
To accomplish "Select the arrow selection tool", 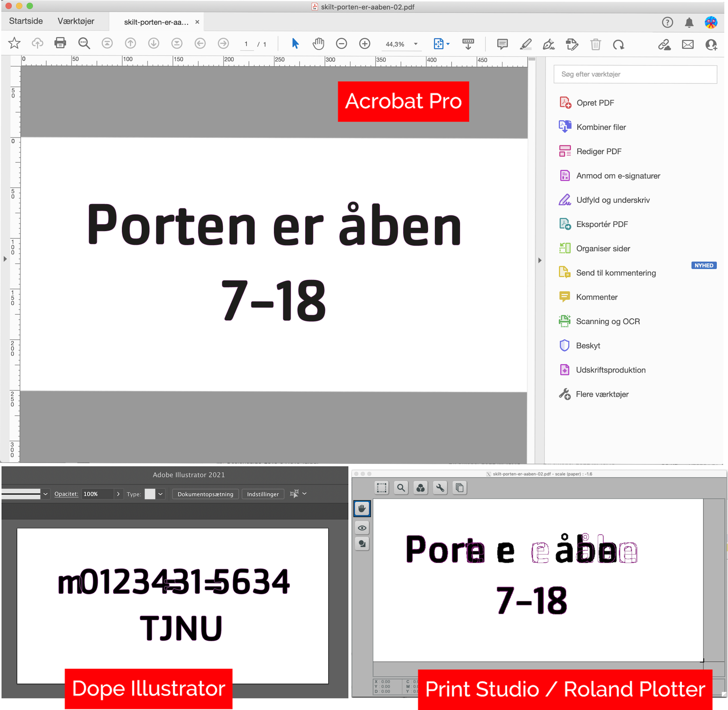I will pyautogui.click(x=295, y=44).
